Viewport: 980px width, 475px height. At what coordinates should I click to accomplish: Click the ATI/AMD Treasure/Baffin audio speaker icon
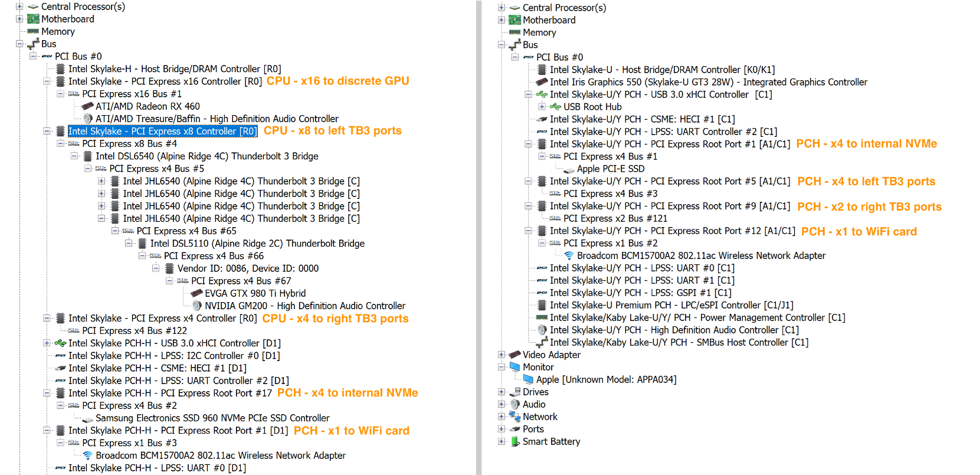[x=88, y=119]
